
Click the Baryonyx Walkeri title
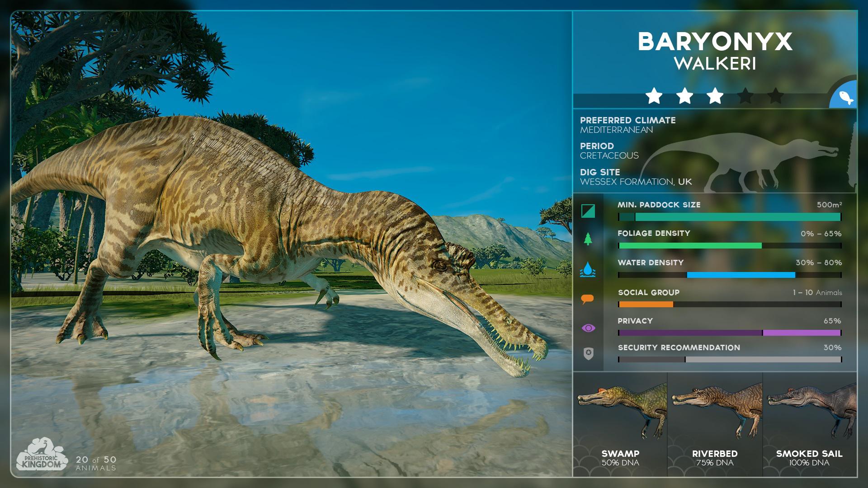pyautogui.click(x=716, y=50)
